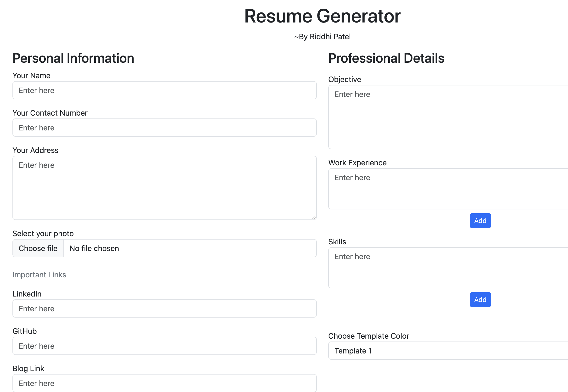
Task: Click the LinkedIn link input field
Action: [x=164, y=308]
